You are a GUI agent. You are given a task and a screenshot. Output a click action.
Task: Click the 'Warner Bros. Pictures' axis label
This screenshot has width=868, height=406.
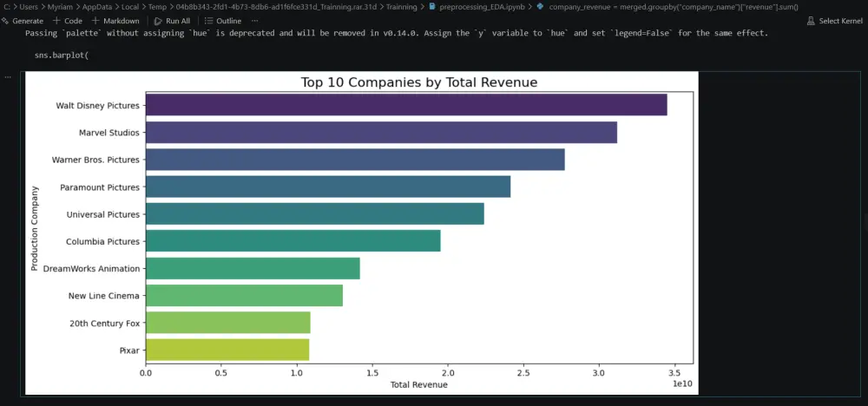(x=95, y=160)
